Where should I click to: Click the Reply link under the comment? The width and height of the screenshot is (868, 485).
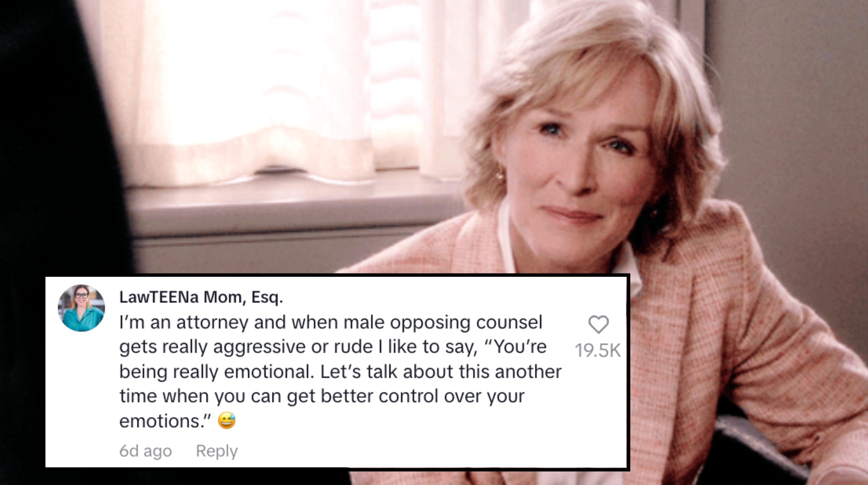217,451
